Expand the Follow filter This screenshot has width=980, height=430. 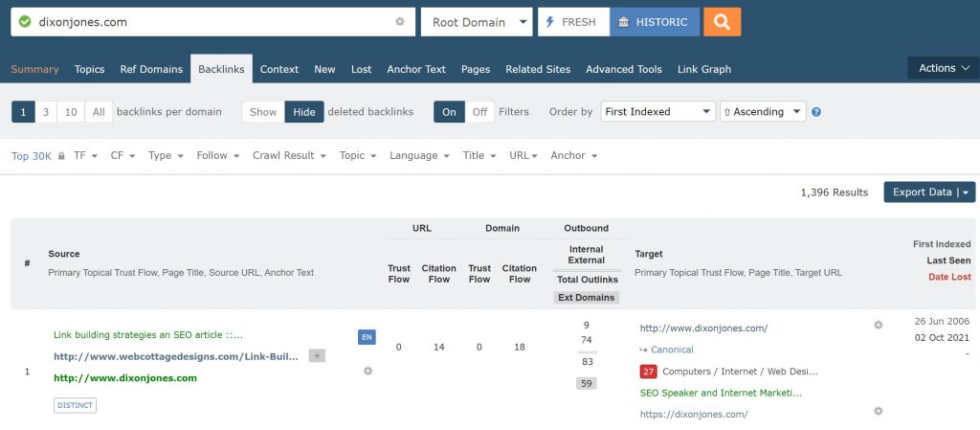click(218, 156)
